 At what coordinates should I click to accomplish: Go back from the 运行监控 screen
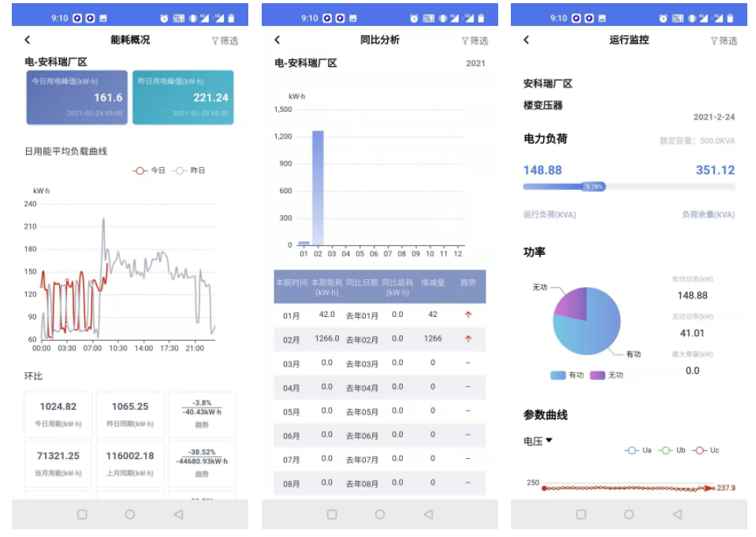(x=527, y=40)
